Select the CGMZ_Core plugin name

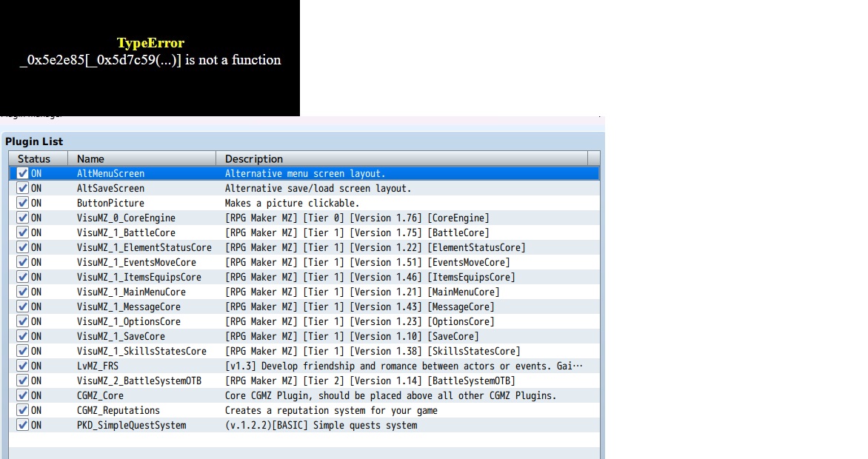[x=100, y=395]
